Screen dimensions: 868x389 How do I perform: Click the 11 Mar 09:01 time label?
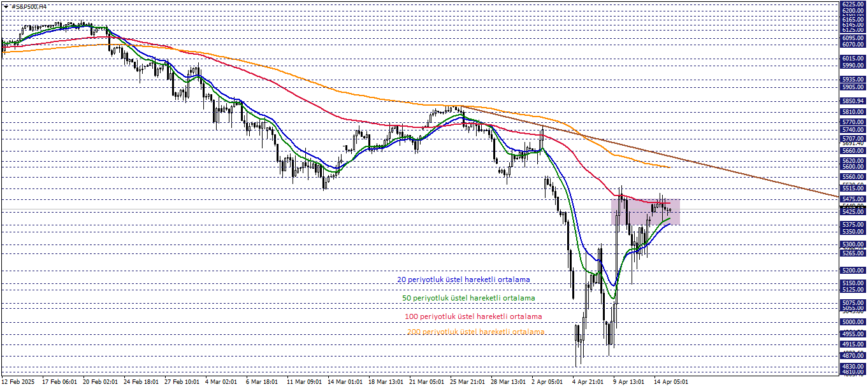tap(305, 382)
